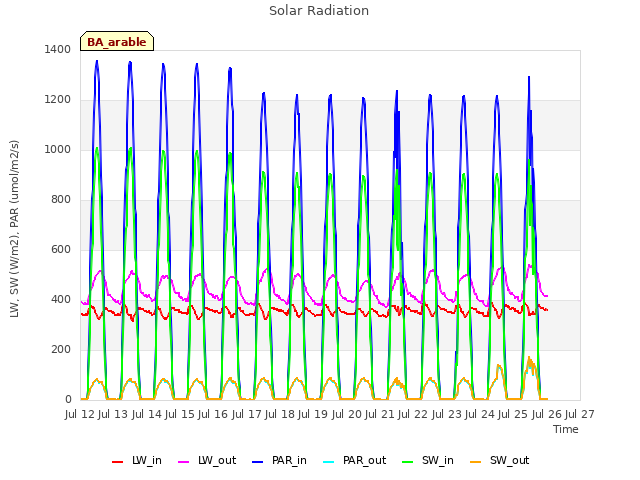
Task: Click the magenta LW_out legend swatch
Action: (184, 462)
